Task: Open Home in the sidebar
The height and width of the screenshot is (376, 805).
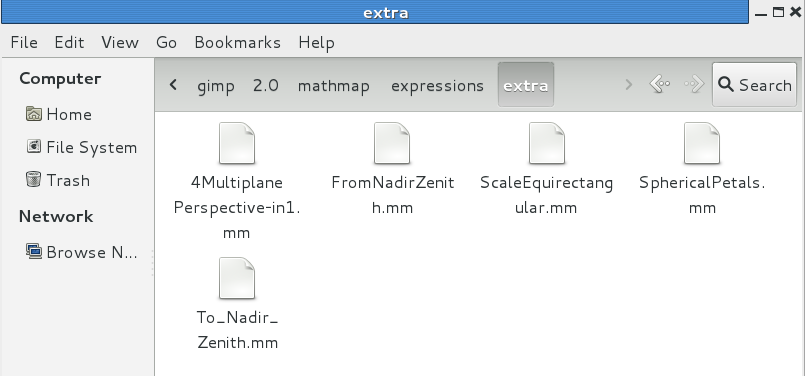Action: click(x=69, y=114)
